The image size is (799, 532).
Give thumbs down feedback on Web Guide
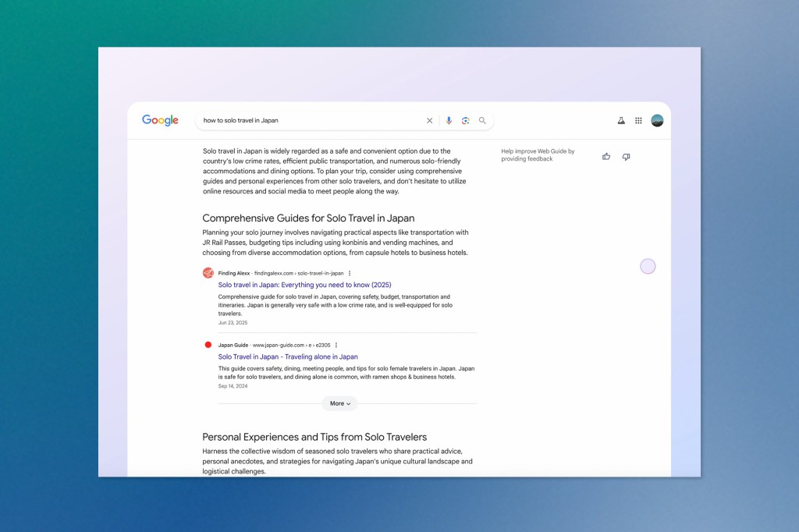pos(627,157)
